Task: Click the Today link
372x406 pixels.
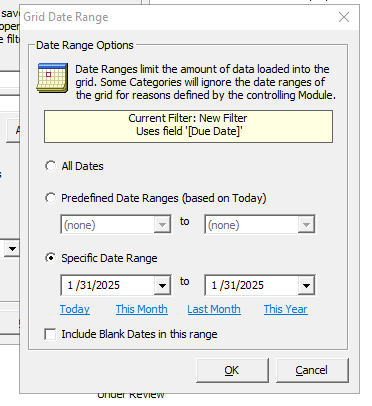Action: coord(75,309)
